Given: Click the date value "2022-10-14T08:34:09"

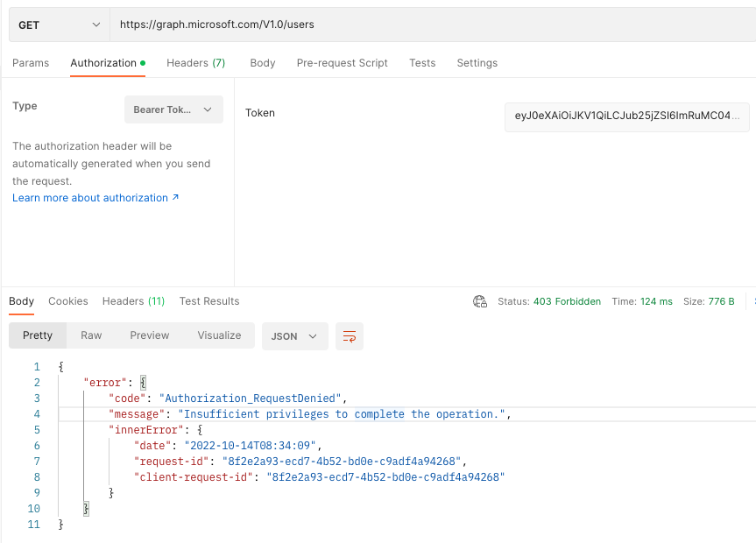Looking at the screenshot, I should coord(251,446).
